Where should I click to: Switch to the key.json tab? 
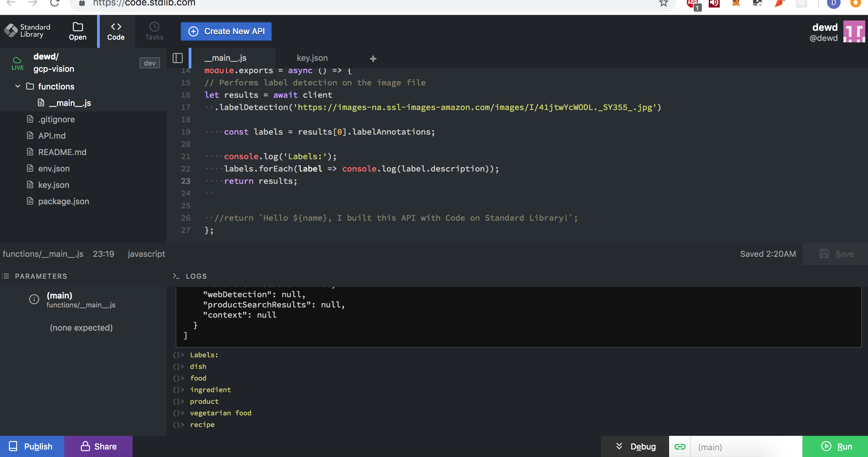tap(312, 58)
